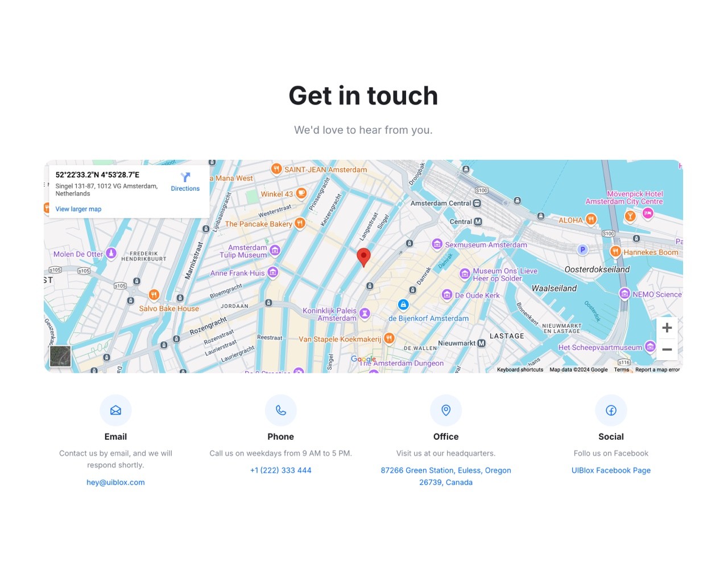Open the 87266 Green Station office address link
Image resolution: width=728 pixels, height=569 pixels.
click(x=446, y=476)
